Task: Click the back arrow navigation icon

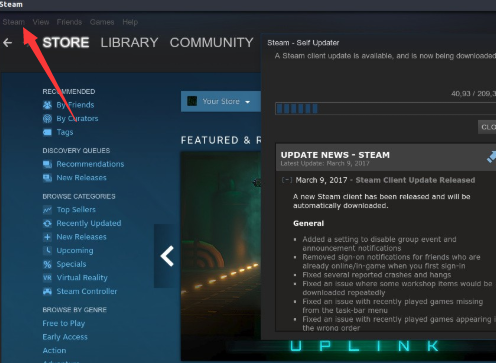Action: 7,42
